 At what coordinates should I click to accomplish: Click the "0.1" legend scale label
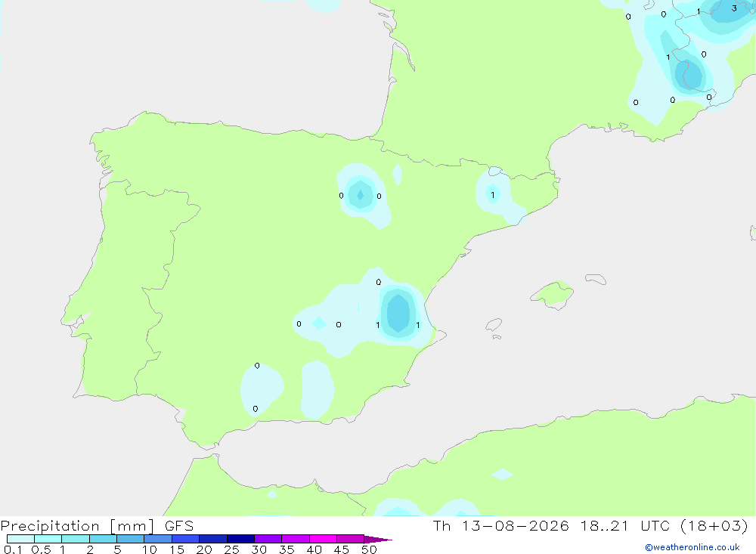tap(13, 549)
